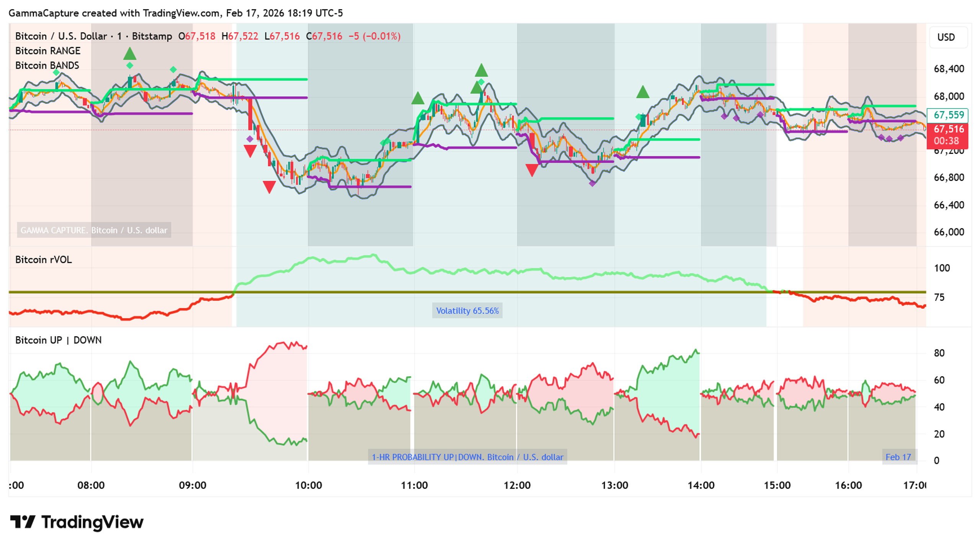Click the green up-triangle near 13:15

[x=643, y=92]
